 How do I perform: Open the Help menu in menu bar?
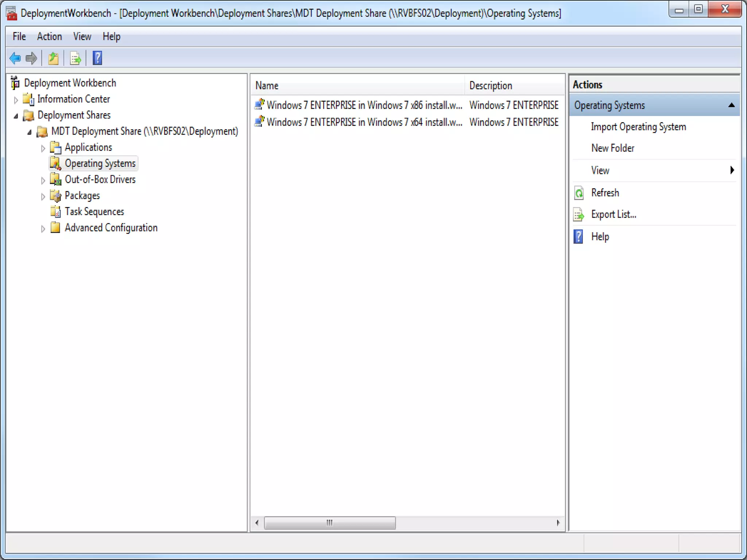pyautogui.click(x=112, y=36)
